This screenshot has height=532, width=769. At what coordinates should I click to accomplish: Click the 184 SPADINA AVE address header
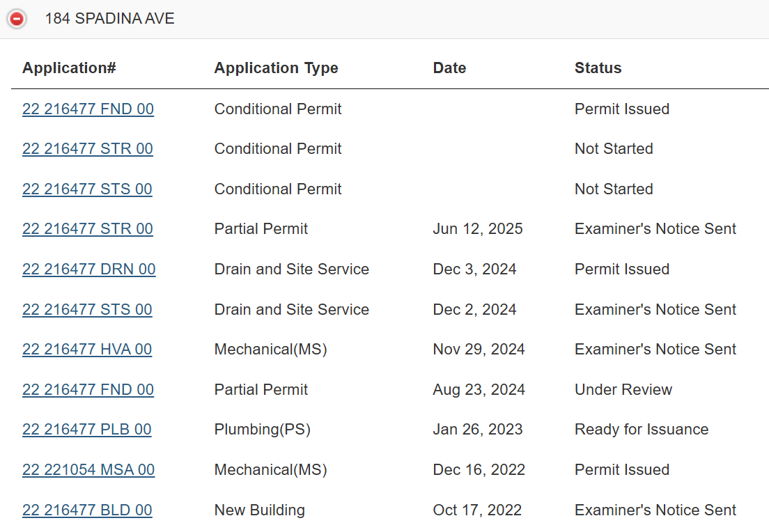110,19
